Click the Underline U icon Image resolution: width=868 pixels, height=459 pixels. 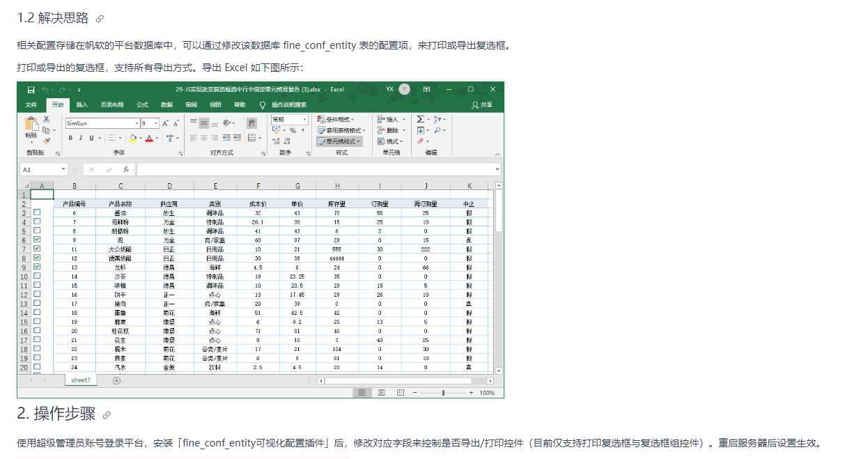91,138
